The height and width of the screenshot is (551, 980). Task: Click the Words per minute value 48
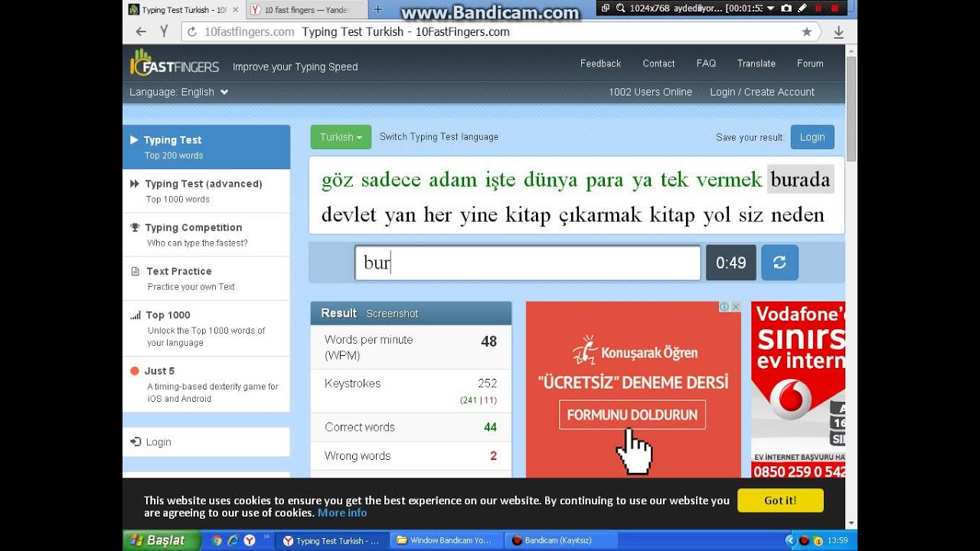tap(488, 341)
